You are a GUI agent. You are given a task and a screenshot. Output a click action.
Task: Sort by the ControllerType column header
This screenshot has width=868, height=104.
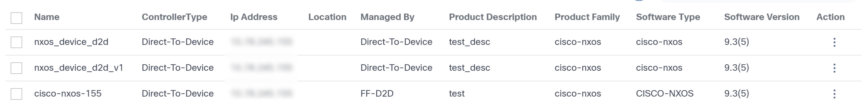pyautogui.click(x=174, y=17)
